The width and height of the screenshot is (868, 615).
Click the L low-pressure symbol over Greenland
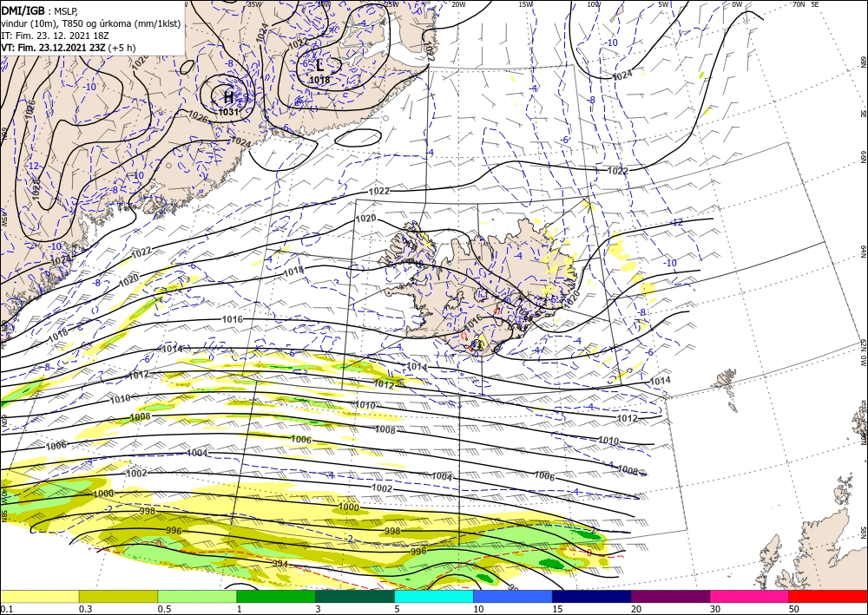pyautogui.click(x=320, y=66)
